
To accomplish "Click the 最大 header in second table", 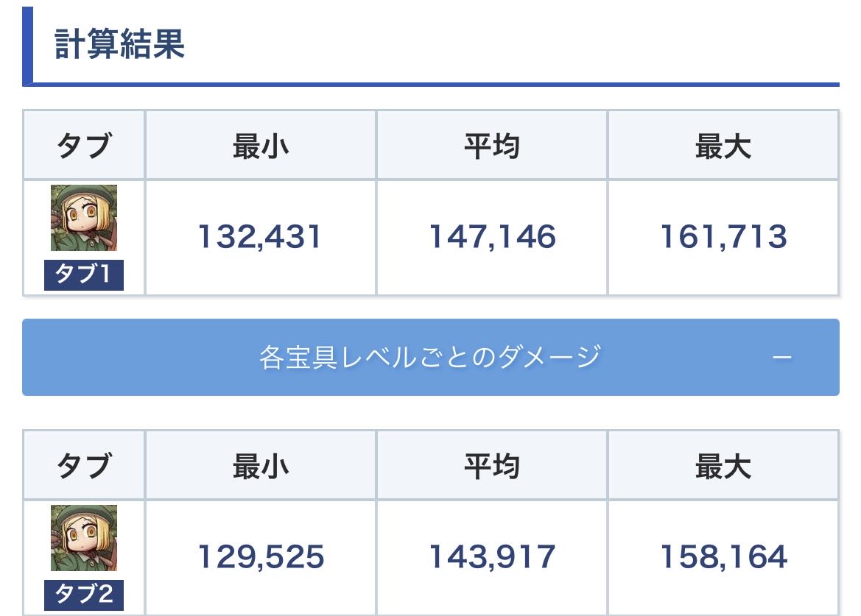I will click(723, 467).
